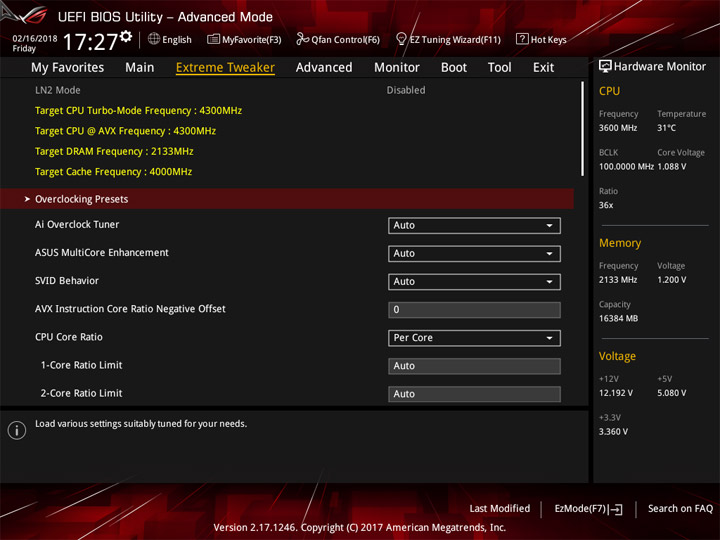Click the English language button

click(170, 39)
